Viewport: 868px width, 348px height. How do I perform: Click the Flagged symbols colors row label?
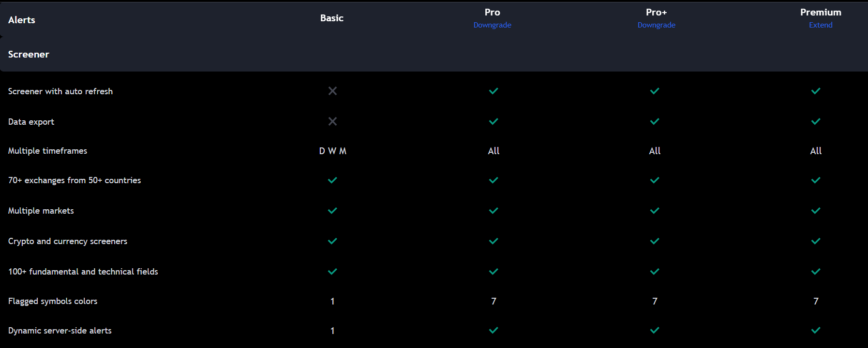tap(53, 301)
